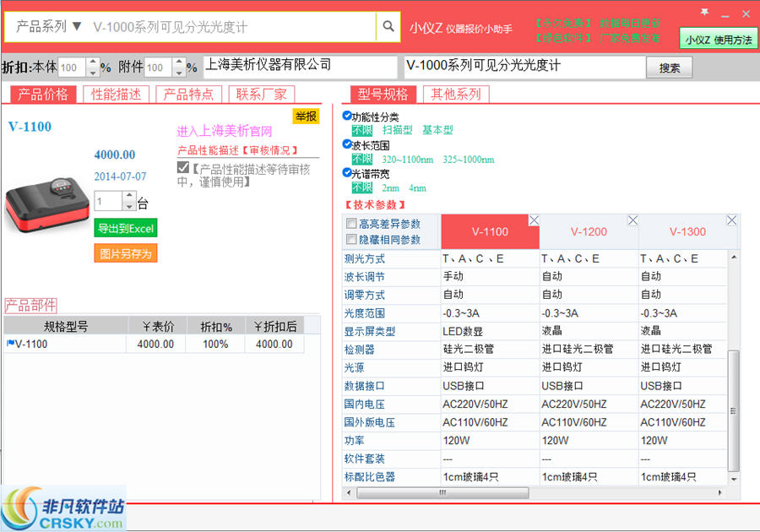Switch to the 产品价格 tab
760x532 pixels.
pos(43,94)
